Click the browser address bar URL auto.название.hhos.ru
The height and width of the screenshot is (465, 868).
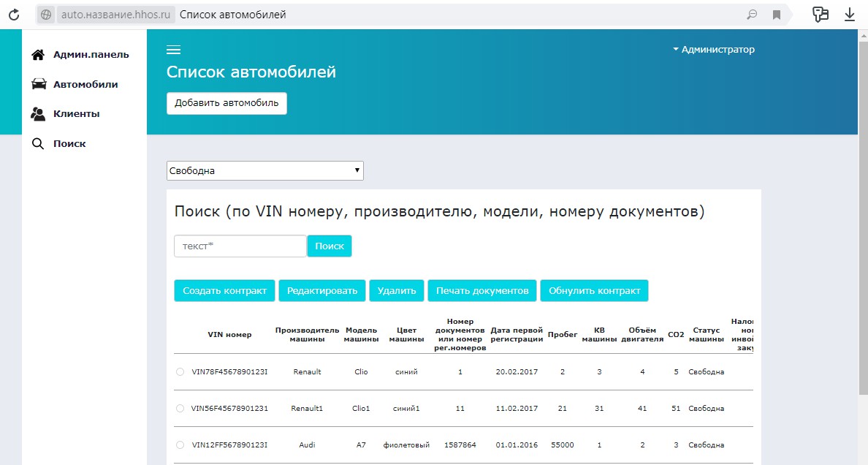click(115, 15)
